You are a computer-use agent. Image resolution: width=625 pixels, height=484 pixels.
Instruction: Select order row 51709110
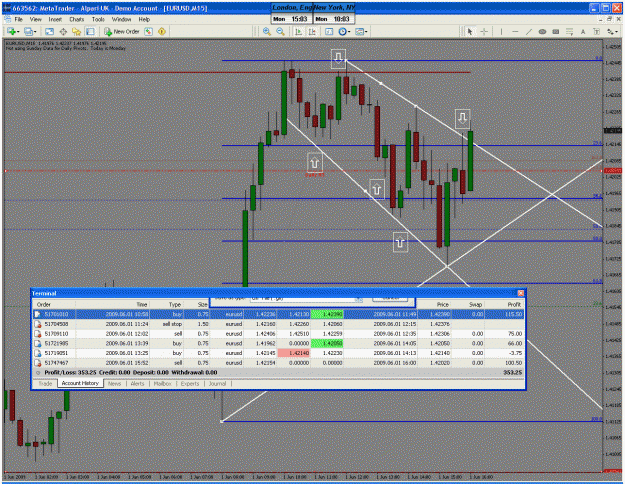click(279, 334)
